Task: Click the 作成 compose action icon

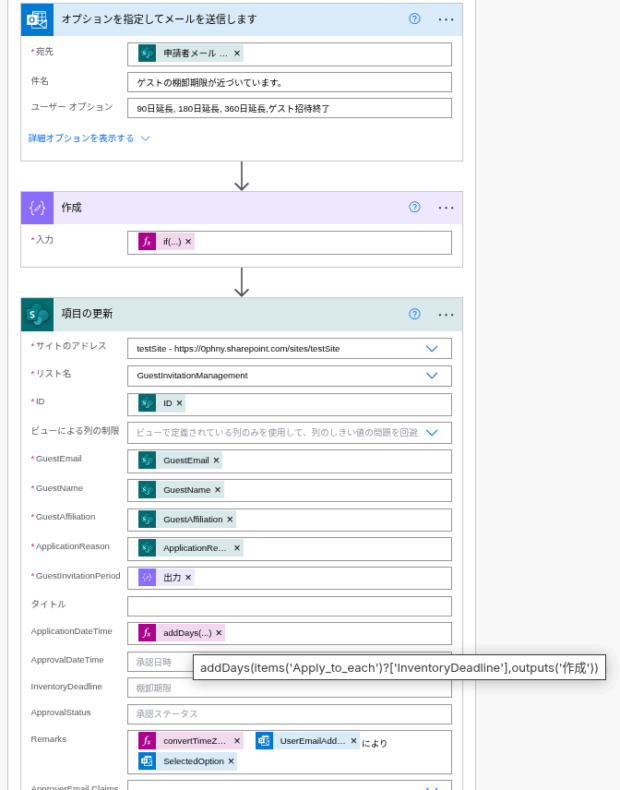Action: tap(37, 208)
